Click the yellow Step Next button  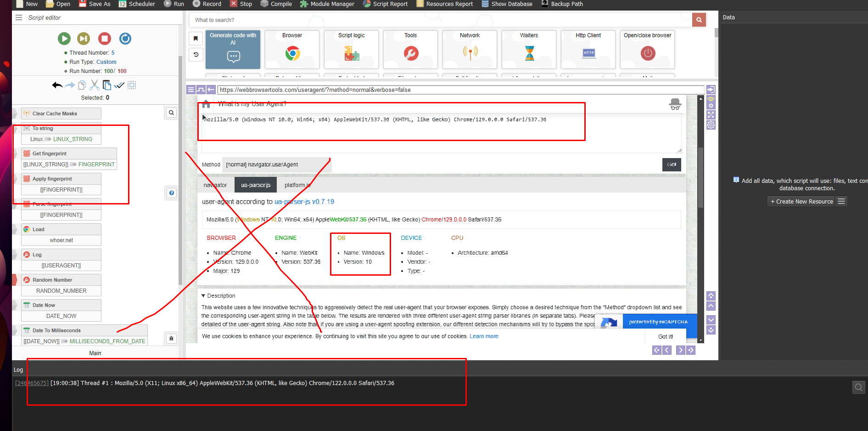pos(84,39)
